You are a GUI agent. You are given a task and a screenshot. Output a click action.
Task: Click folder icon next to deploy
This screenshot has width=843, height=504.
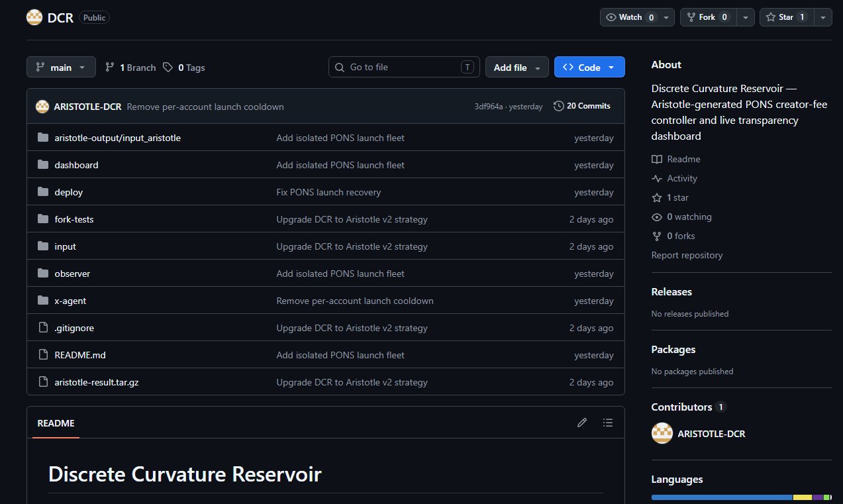pyautogui.click(x=43, y=192)
